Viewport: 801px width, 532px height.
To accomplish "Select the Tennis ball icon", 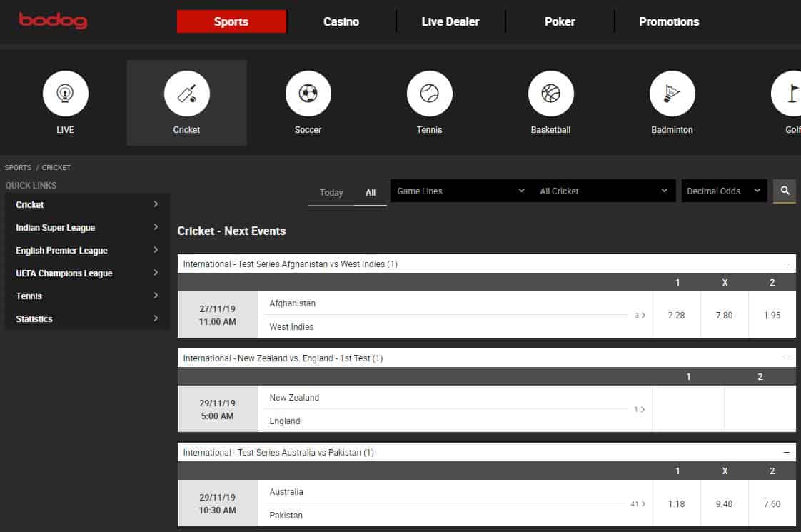I will click(429, 94).
